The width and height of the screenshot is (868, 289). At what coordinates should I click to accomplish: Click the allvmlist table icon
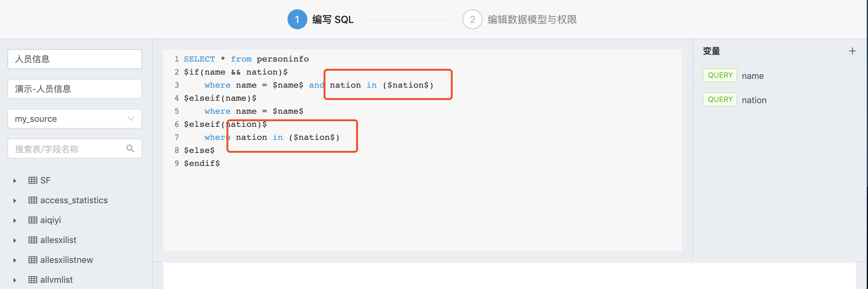click(33, 280)
